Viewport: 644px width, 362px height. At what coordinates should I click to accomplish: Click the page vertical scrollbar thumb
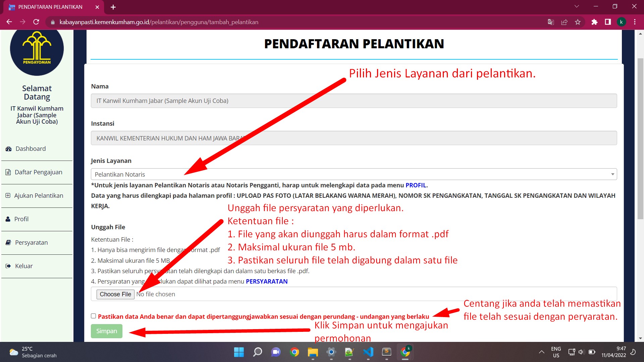(x=640, y=139)
